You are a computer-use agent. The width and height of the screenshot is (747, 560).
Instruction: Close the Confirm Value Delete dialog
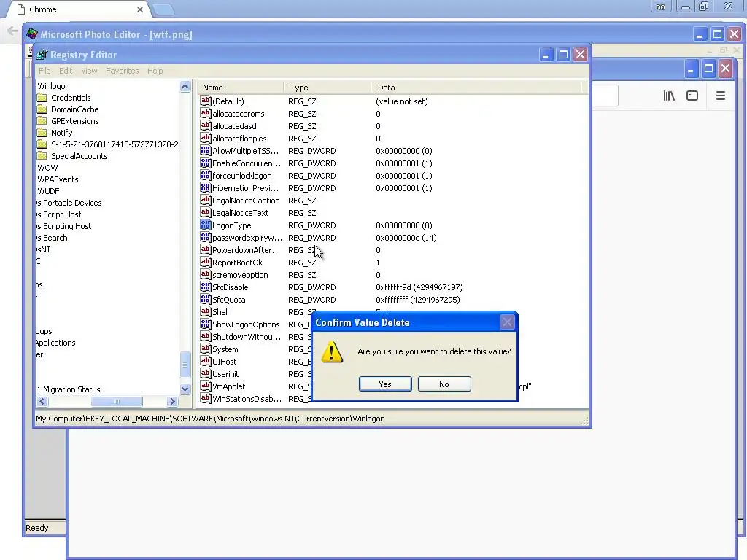coord(507,322)
